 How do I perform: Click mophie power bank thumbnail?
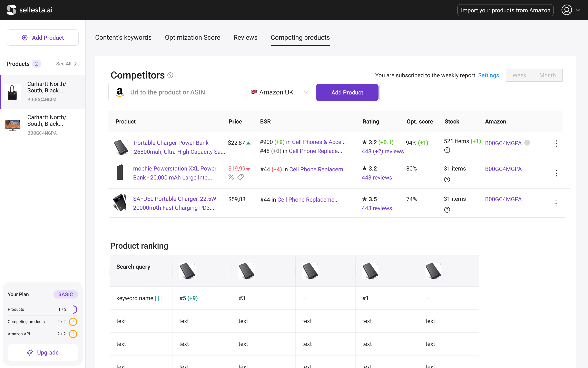point(120,172)
